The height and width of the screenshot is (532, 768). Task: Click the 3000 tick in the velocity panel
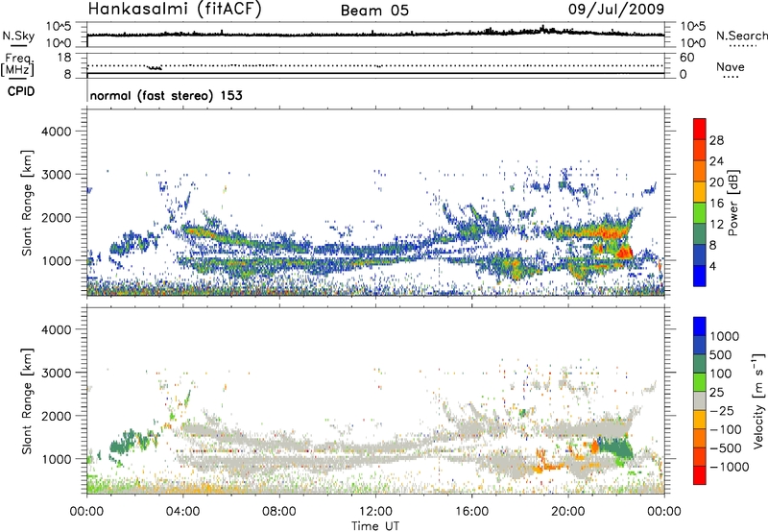pyautogui.click(x=56, y=373)
